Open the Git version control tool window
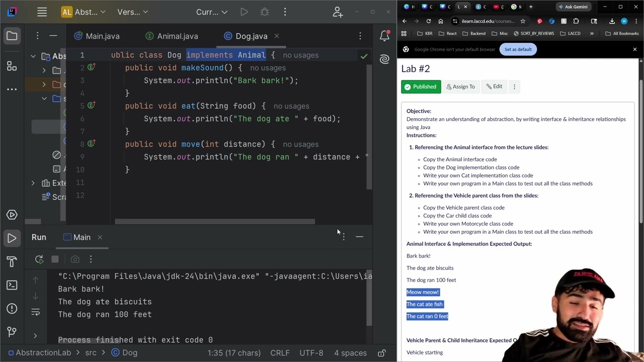The image size is (644, 362). (x=12, y=331)
